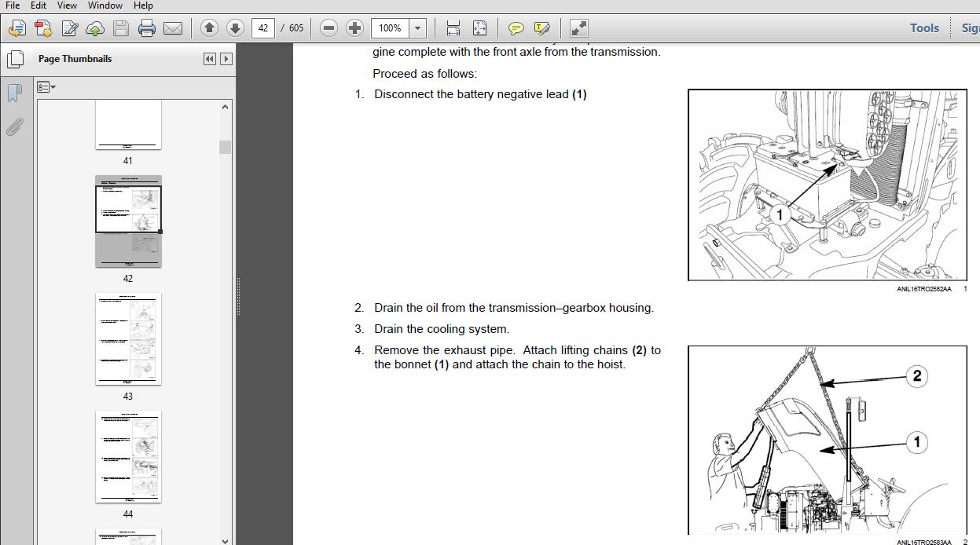Open the Window menu

tap(105, 5)
